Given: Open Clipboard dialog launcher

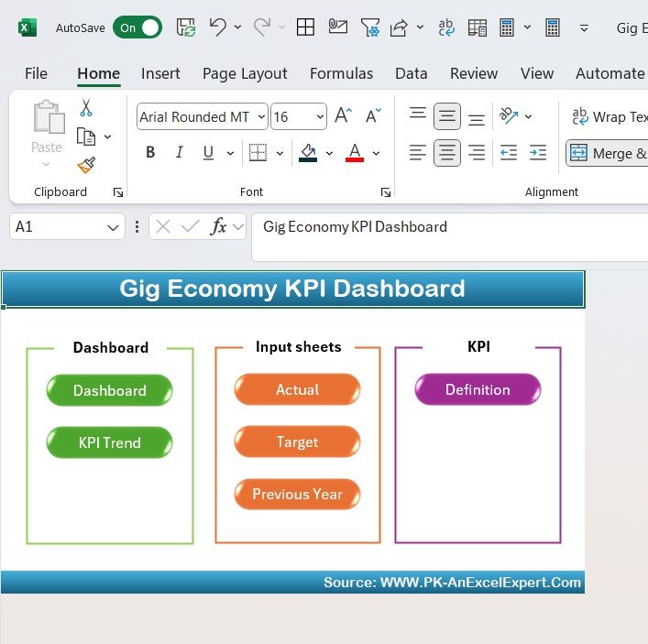Looking at the screenshot, I should 118,192.
